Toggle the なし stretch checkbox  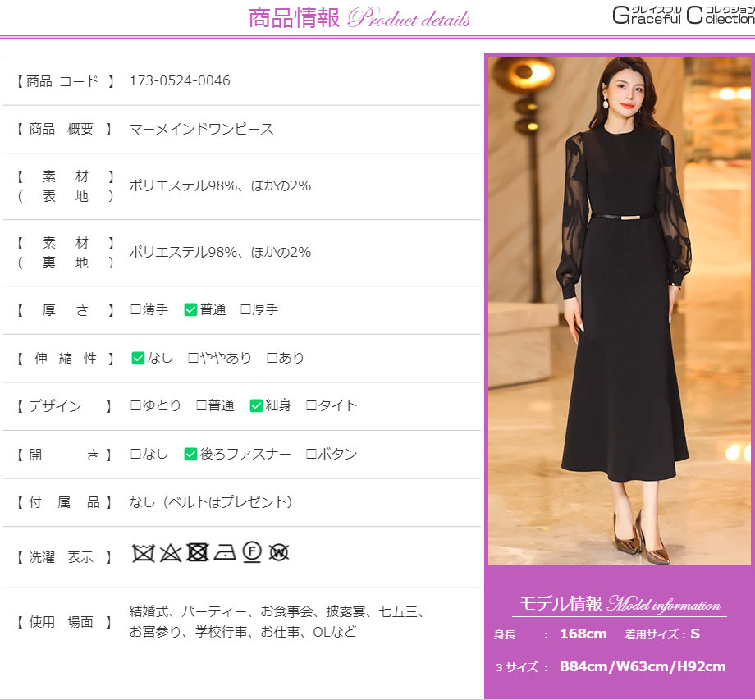[138, 358]
